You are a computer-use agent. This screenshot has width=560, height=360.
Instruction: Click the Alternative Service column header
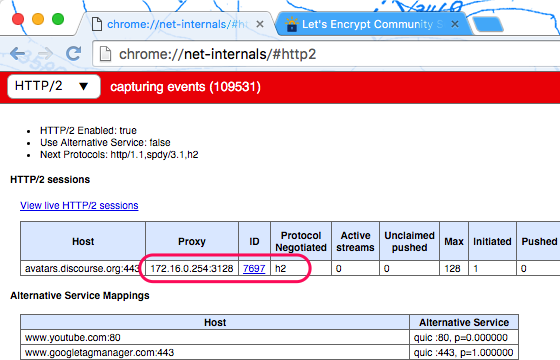464,322
